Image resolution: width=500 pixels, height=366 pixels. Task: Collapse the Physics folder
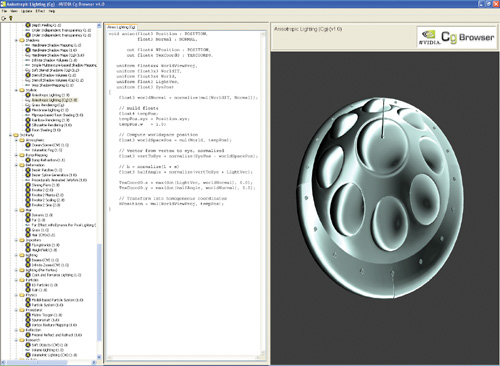pyautogui.click(x=16, y=295)
